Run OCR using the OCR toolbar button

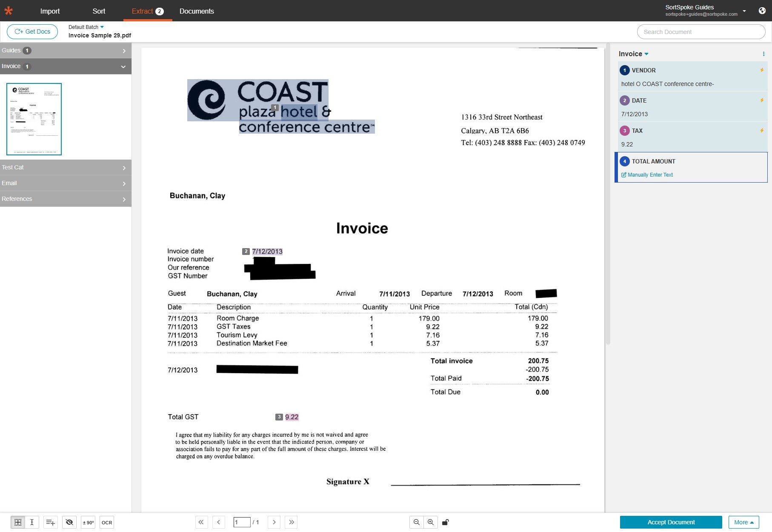107,522
